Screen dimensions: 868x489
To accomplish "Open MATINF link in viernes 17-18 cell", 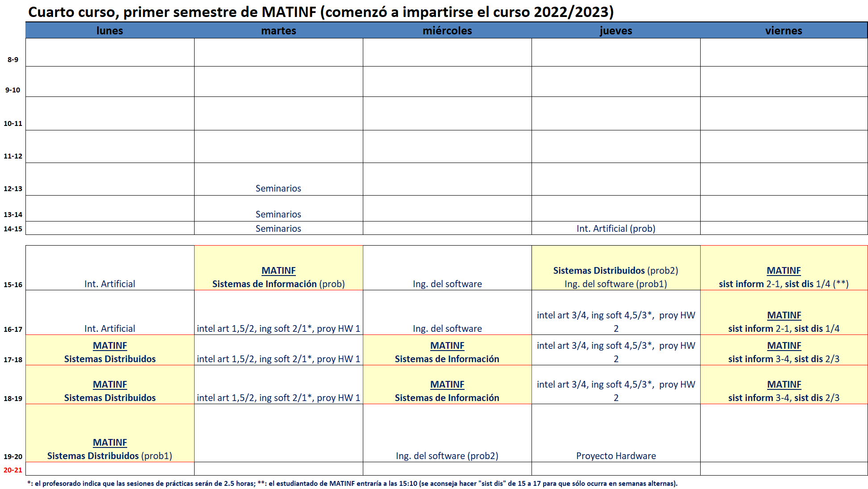I will tap(784, 346).
